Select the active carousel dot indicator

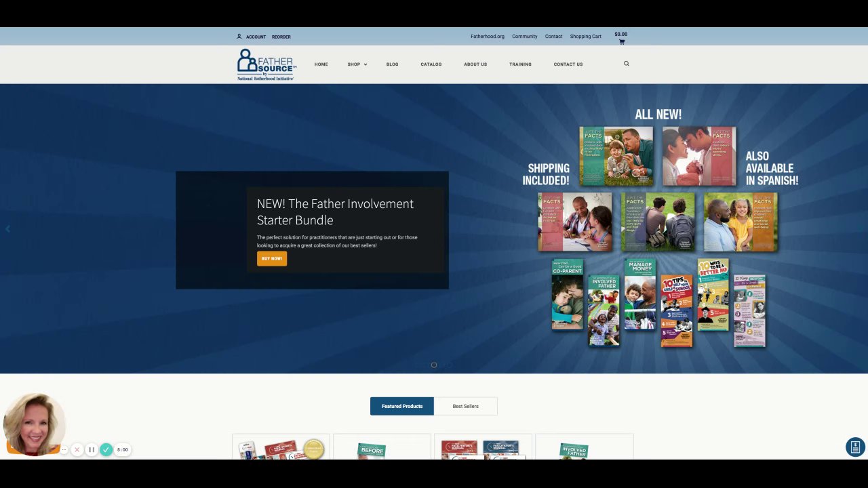(434, 365)
